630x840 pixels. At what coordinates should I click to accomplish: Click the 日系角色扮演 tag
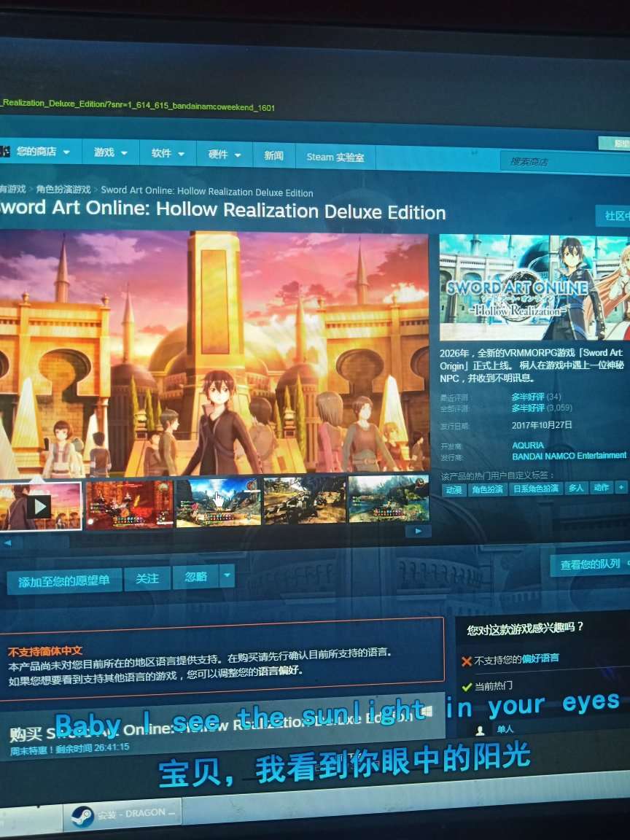pyautogui.click(x=536, y=489)
